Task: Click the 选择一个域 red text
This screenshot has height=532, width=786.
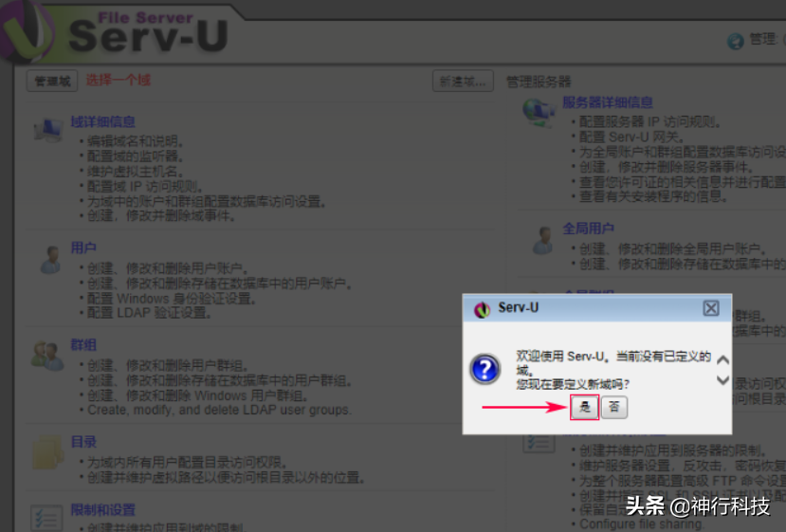Action: click(x=119, y=81)
